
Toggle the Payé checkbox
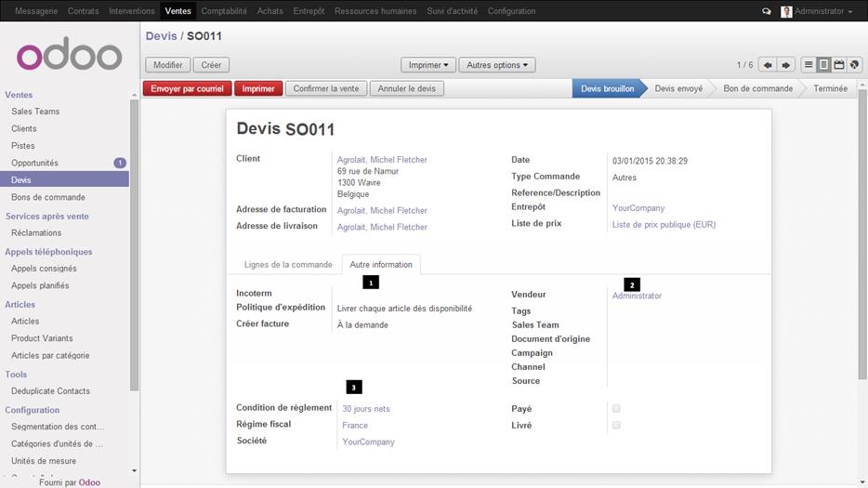pyautogui.click(x=616, y=408)
